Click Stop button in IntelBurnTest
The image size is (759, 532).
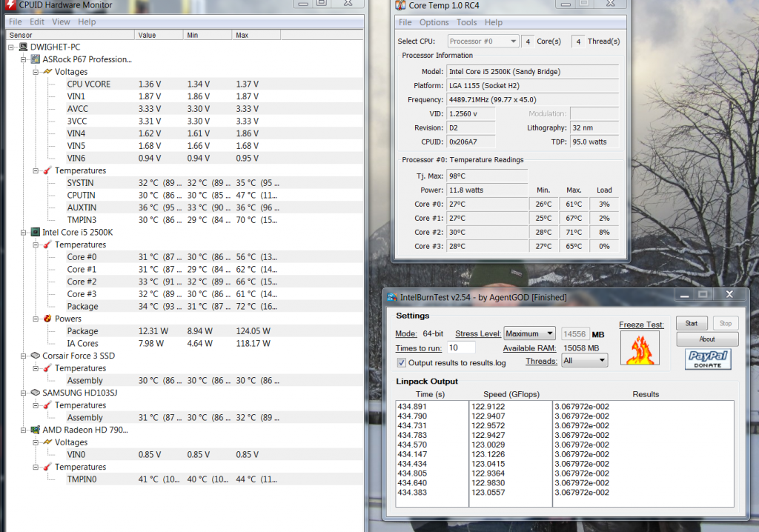click(x=725, y=323)
